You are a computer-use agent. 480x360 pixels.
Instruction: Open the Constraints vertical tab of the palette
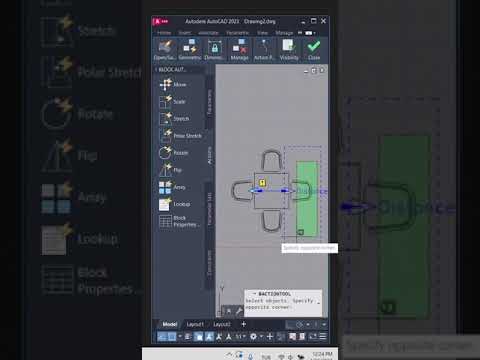210,263
